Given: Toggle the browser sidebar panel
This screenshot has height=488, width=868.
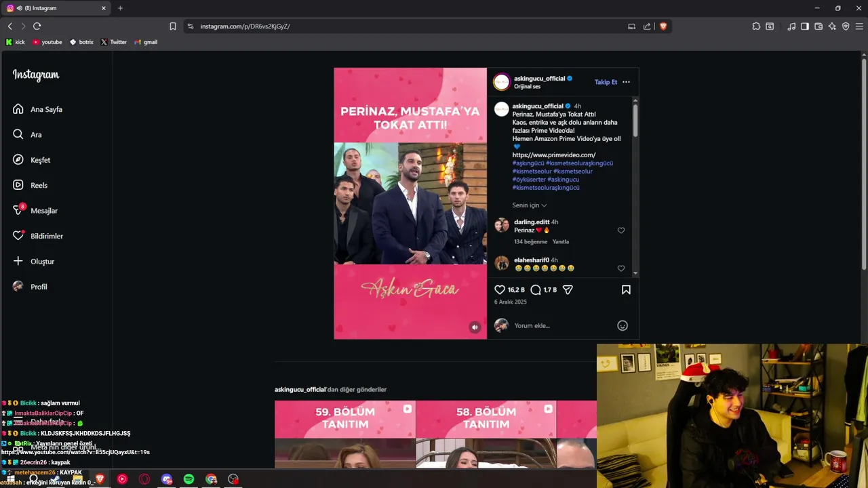Looking at the screenshot, I should (805, 26).
